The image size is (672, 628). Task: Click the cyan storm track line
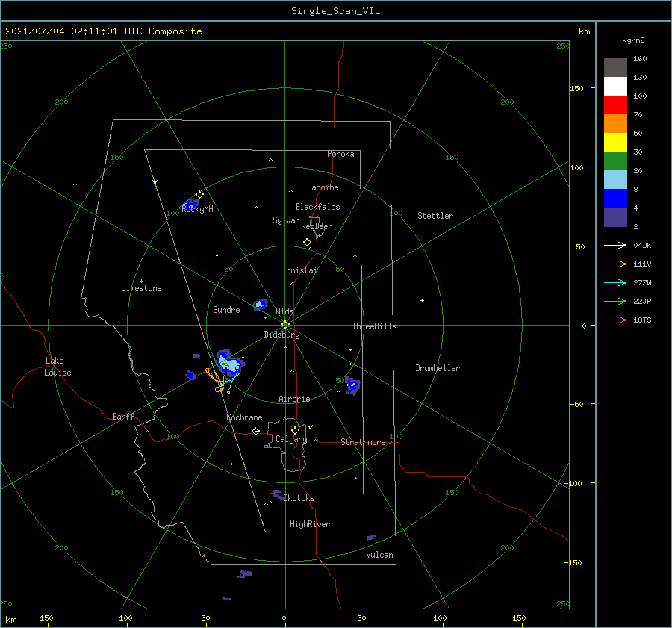click(x=229, y=382)
